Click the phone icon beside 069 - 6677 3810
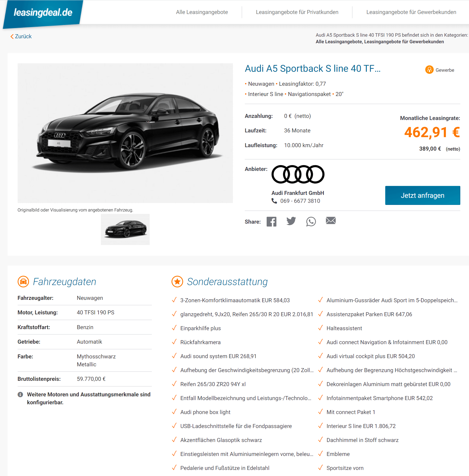469x476 pixels. 274,201
